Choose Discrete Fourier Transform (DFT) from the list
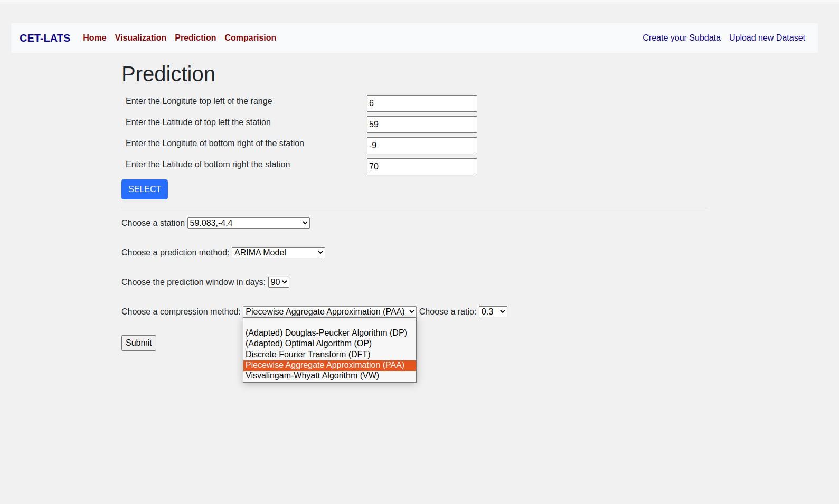Image resolution: width=839 pixels, height=504 pixels. [x=308, y=355]
